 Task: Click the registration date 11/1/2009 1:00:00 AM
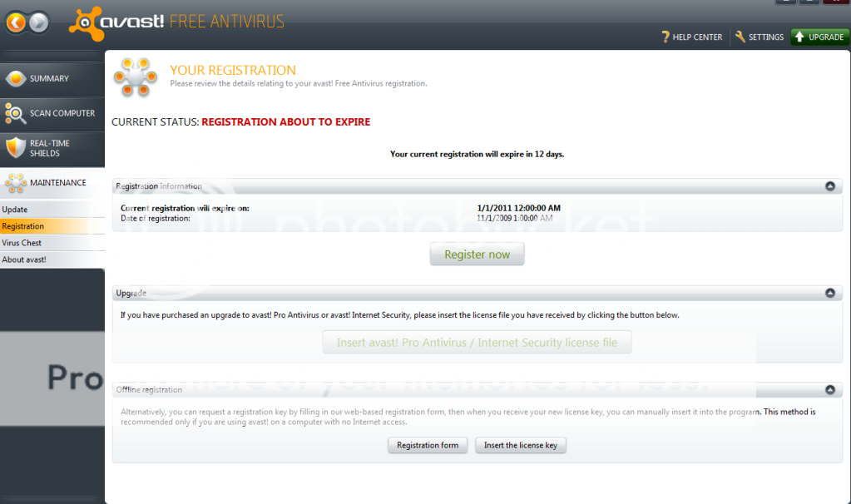pyautogui.click(x=514, y=218)
